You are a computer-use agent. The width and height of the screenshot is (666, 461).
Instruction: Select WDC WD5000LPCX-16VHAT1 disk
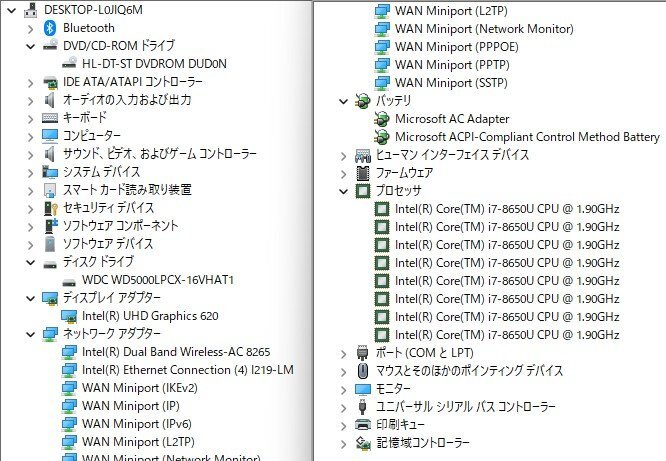pyautogui.click(x=158, y=280)
